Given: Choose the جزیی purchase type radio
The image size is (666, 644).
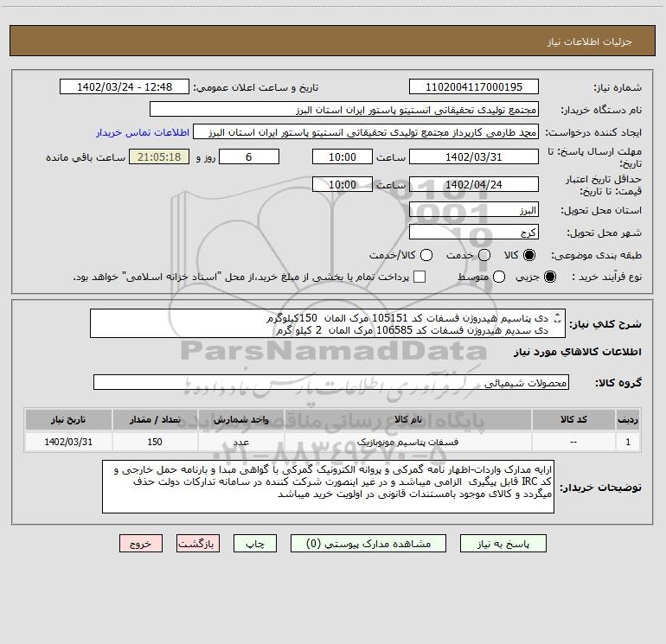Looking at the screenshot, I should (x=550, y=277).
